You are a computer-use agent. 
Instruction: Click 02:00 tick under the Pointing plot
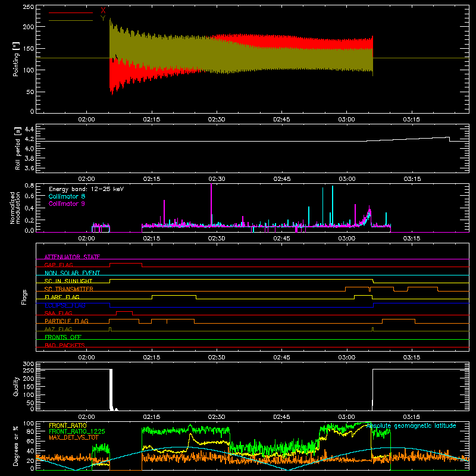point(86,120)
